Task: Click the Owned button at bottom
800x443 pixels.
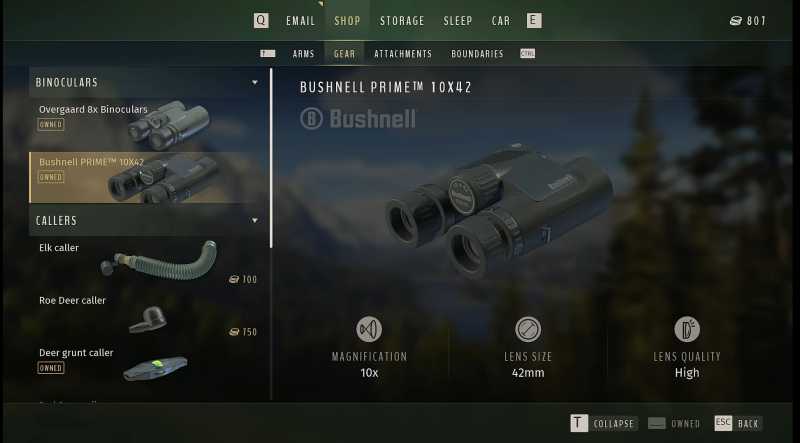Action: [673, 424]
